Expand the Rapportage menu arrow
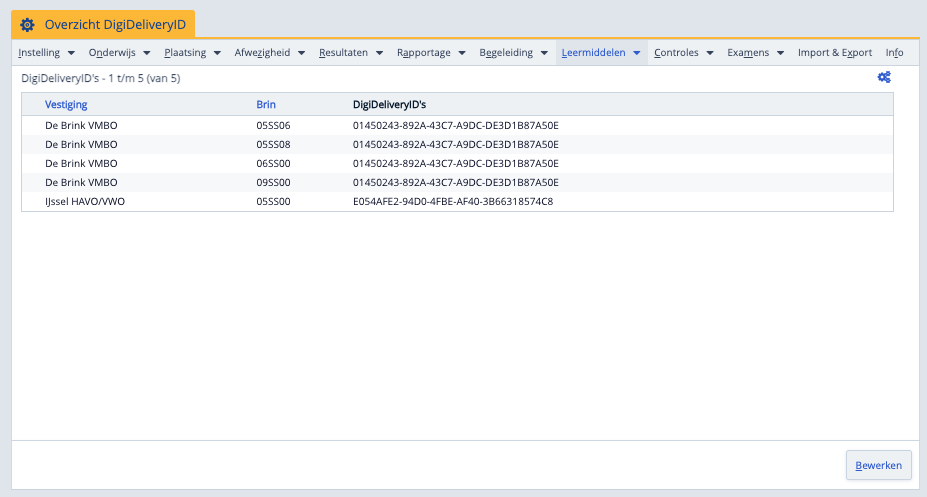The width and height of the screenshot is (927, 497). coord(462,53)
